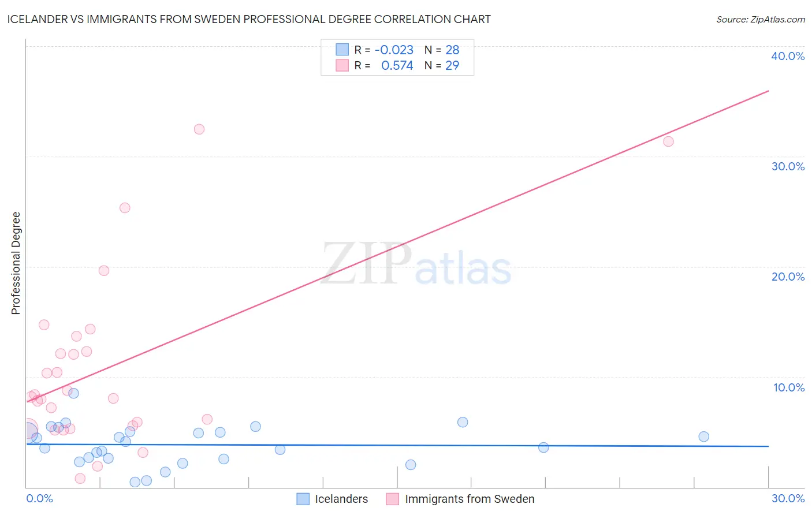Click the 30.0% x-axis label
The image size is (812, 515).
[788, 498]
